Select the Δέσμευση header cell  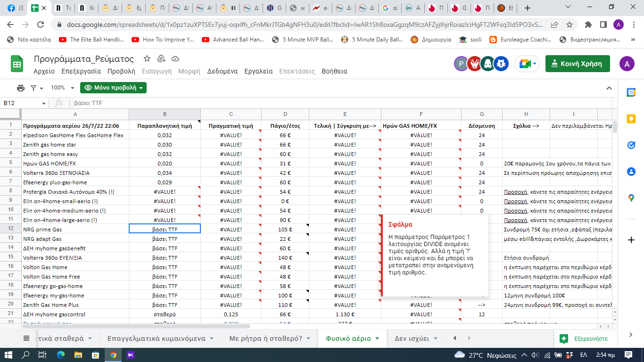481,126
